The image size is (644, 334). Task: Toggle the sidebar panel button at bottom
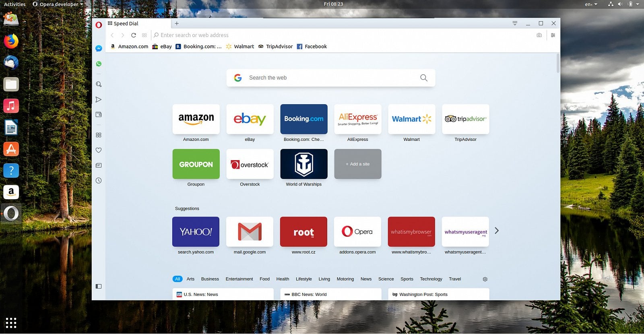tap(99, 286)
